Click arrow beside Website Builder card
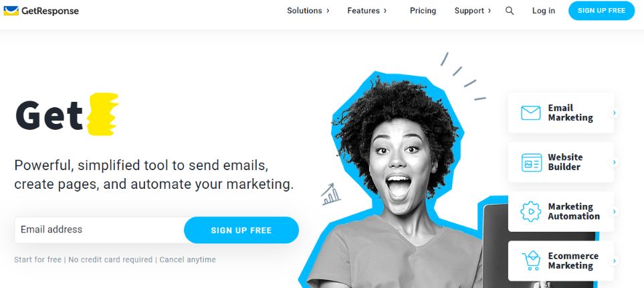The width and height of the screenshot is (644, 288). 614,162
